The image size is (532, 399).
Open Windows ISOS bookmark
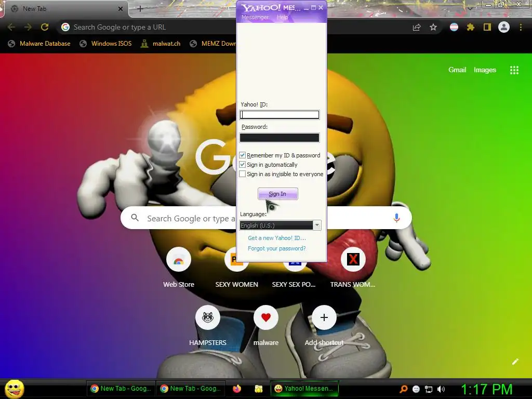pos(105,44)
